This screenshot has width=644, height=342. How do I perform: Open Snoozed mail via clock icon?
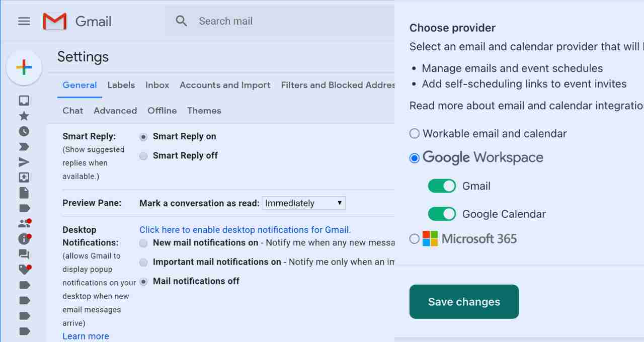(x=24, y=131)
